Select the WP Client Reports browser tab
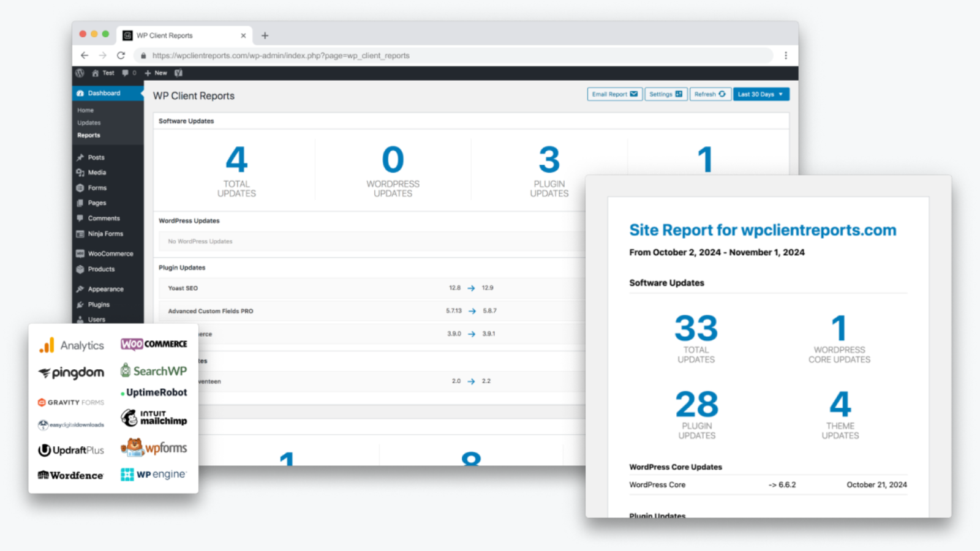This screenshot has width=980, height=551. pos(184,36)
